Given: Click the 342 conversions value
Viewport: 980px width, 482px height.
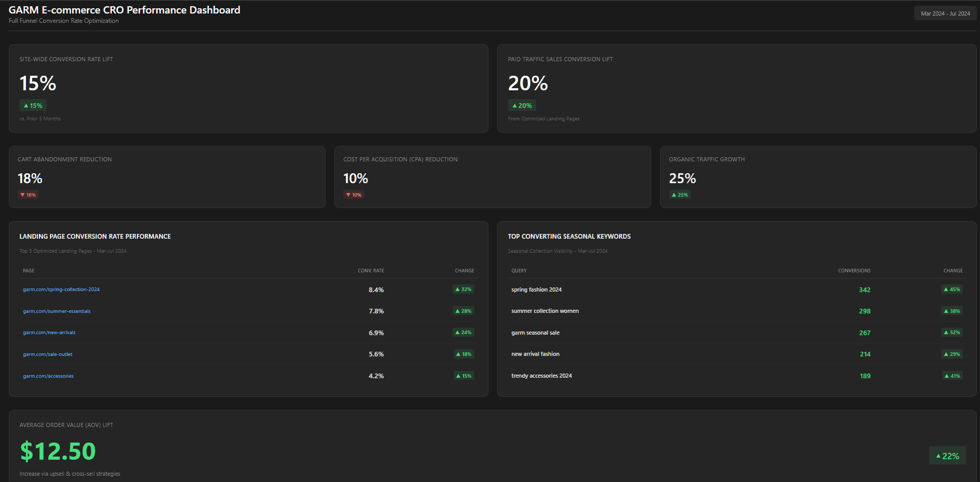Looking at the screenshot, I should click(865, 290).
